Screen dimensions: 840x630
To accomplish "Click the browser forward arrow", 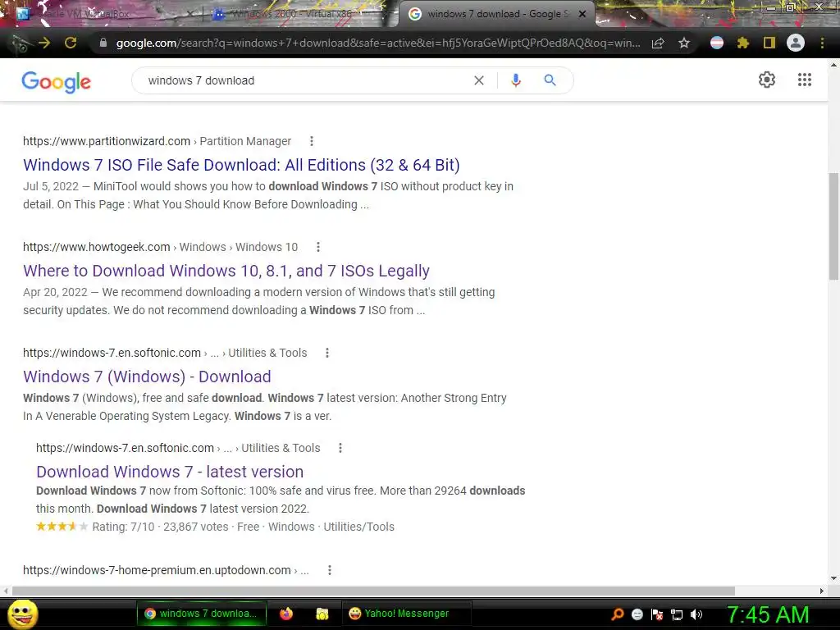I will point(44,43).
